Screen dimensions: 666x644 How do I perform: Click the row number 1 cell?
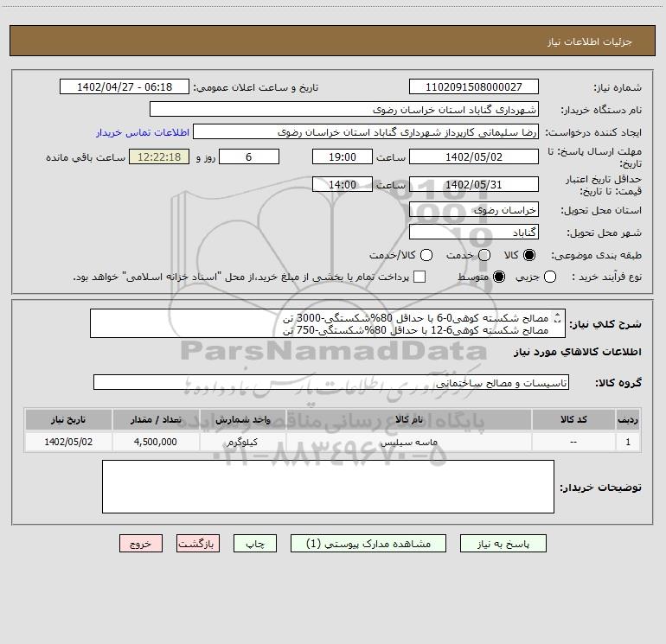[x=628, y=442]
